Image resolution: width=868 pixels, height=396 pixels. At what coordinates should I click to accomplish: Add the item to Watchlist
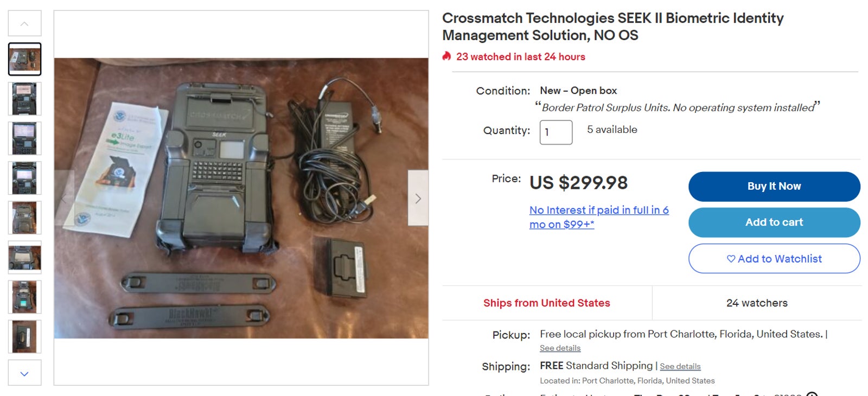[x=774, y=259]
